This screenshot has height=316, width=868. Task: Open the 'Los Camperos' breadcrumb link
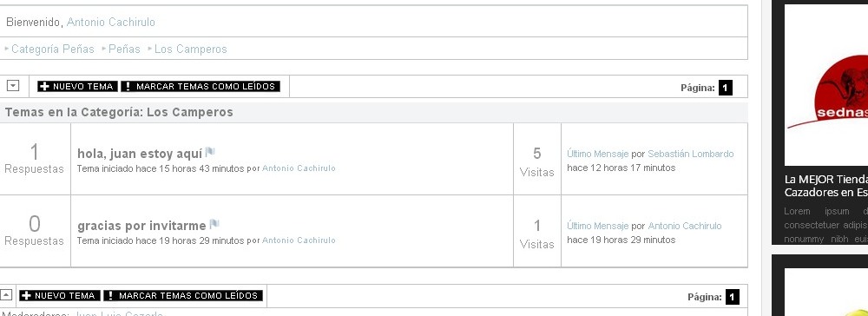[190, 49]
